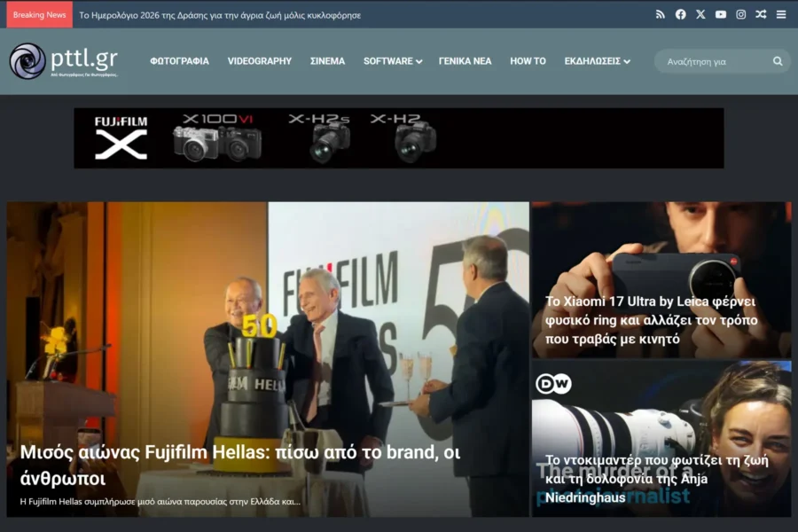
Task: Select the VIDEOGRAPHY menu item
Action: 259,61
